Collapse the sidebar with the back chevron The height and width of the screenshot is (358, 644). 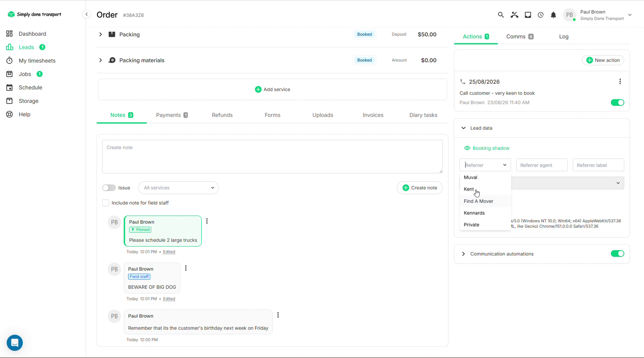tap(86, 15)
